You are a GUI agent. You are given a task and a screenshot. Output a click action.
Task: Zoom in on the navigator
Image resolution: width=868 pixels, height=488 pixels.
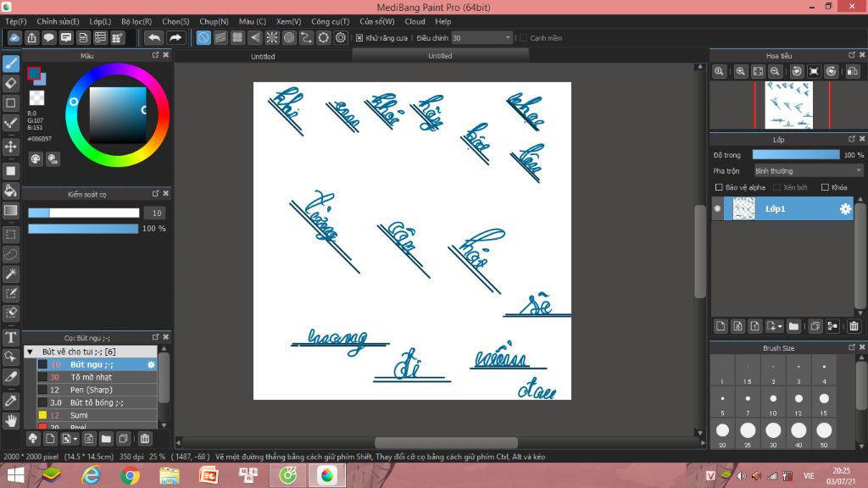pyautogui.click(x=740, y=71)
